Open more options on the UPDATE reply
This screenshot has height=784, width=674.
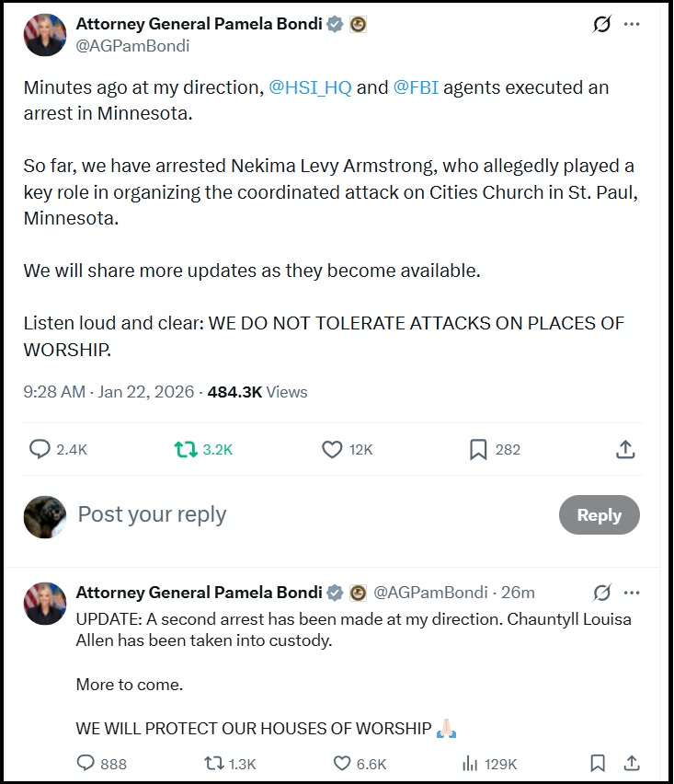[x=632, y=593]
